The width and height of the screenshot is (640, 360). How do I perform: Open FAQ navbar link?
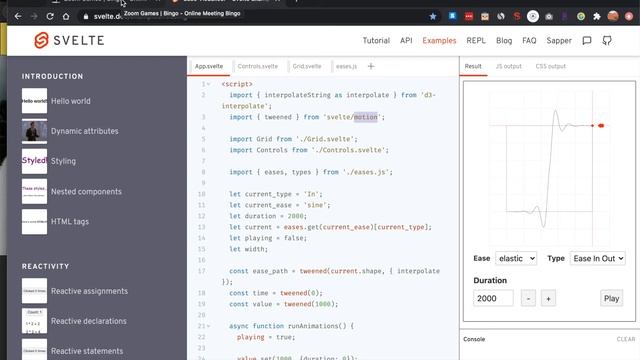pos(529,40)
